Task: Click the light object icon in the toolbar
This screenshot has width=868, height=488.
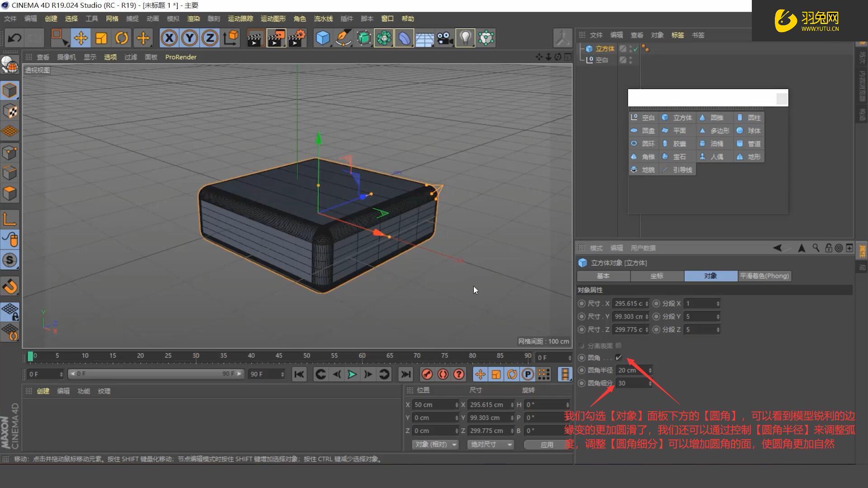Action: pyautogui.click(x=465, y=38)
